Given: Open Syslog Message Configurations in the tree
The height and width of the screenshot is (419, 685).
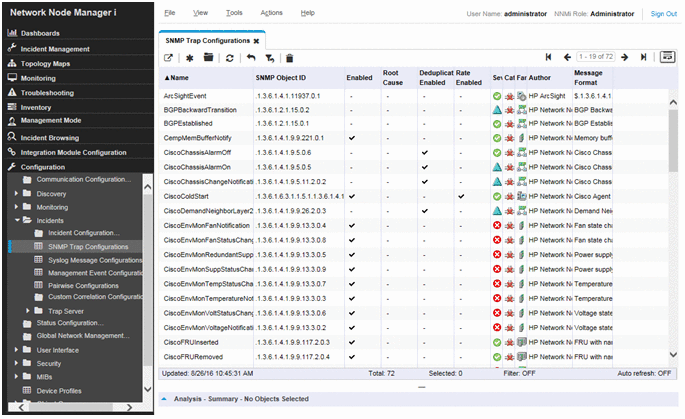Looking at the screenshot, I should [95, 259].
